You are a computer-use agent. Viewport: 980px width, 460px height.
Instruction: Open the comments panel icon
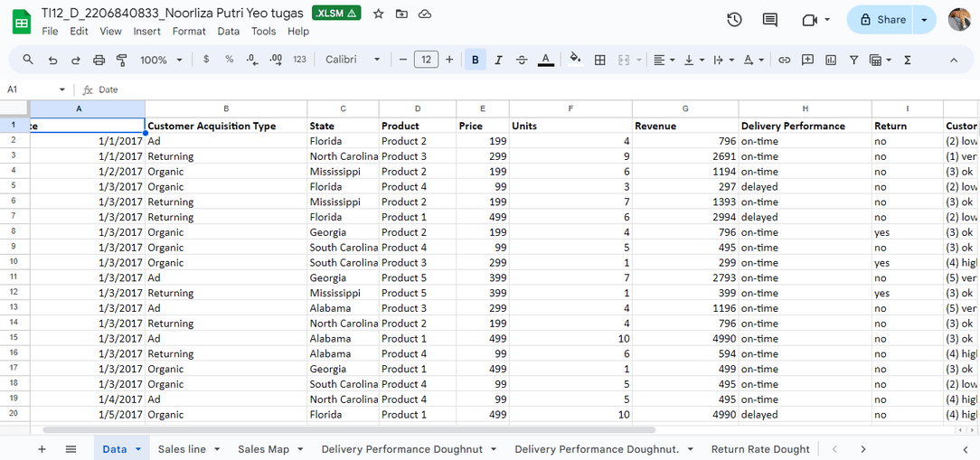pyautogui.click(x=770, y=19)
